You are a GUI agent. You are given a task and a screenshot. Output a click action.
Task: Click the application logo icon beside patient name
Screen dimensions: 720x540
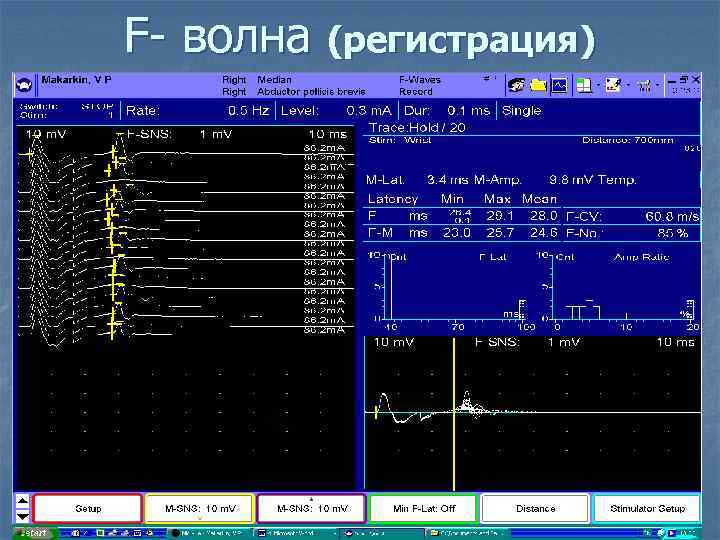(x=24, y=85)
